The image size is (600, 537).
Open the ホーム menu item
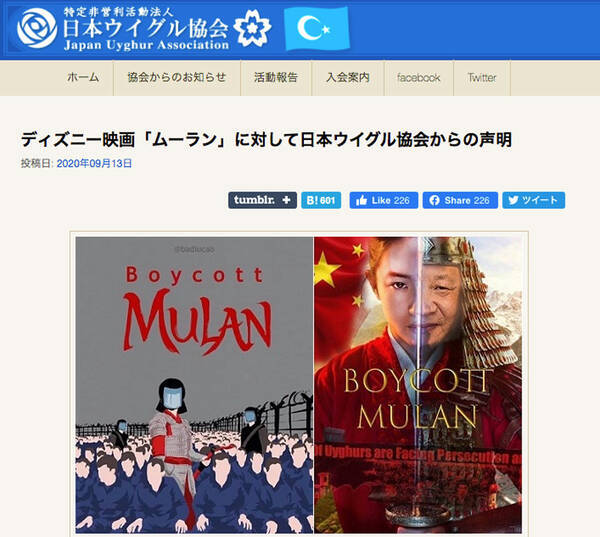[83, 78]
